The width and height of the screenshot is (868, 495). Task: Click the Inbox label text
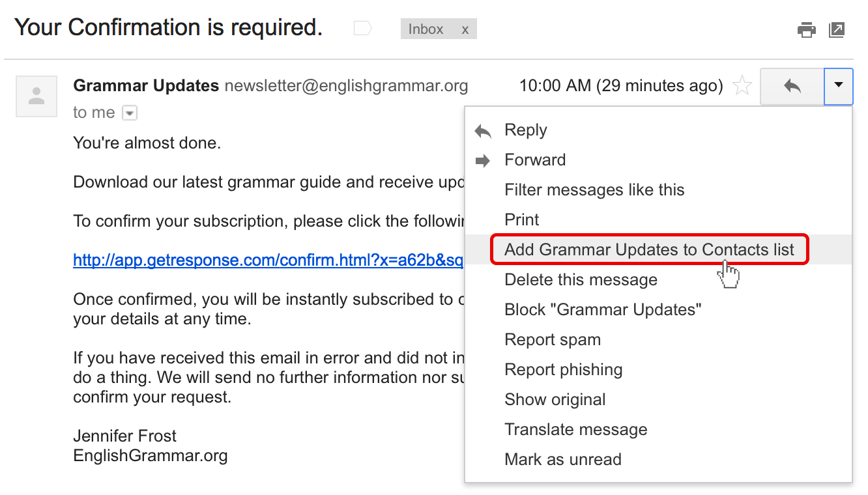pos(426,29)
